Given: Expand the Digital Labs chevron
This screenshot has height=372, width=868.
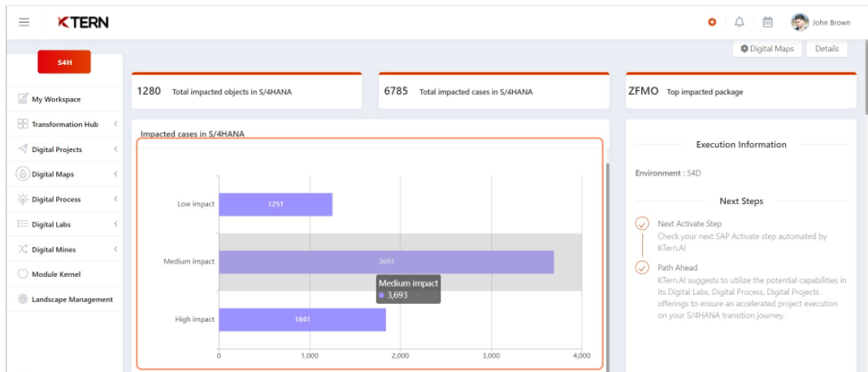Looking at the screenshot, I should click(x=115, y=224).
